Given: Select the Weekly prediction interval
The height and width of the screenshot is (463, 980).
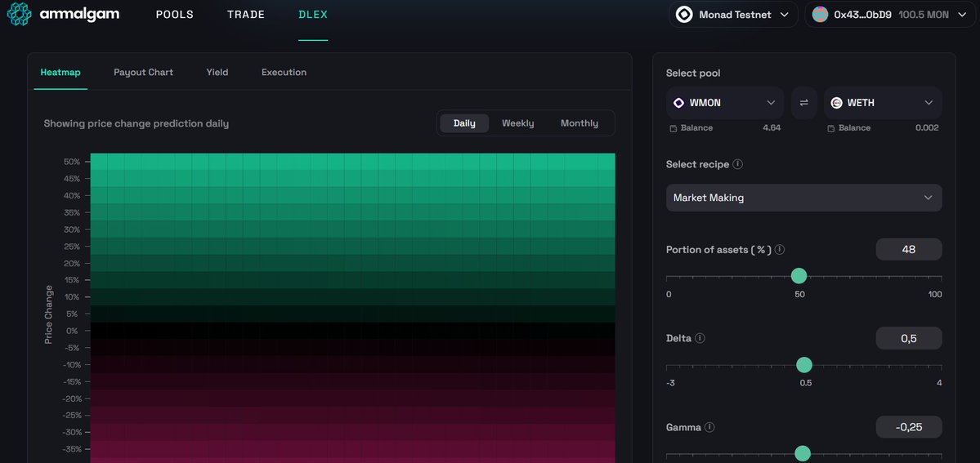Looking at the screenshot, I should click(x=517, y=123).
